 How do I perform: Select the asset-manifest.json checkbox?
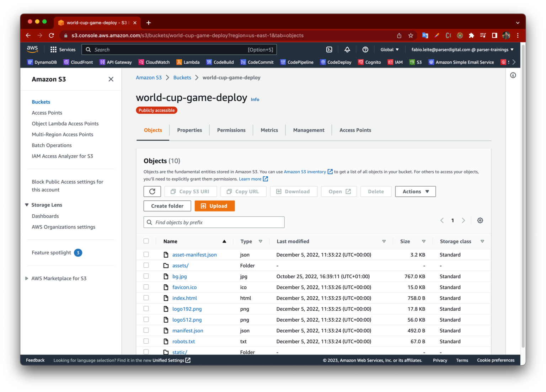[x=146, y=255]
